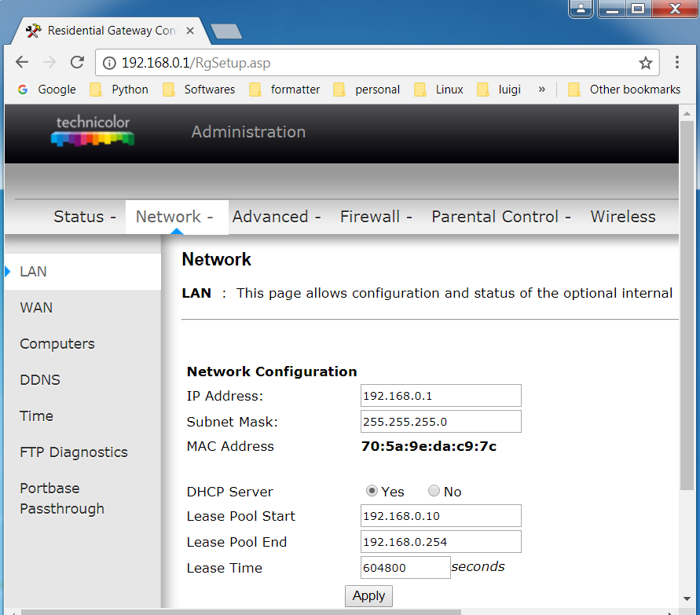Click the profile icon in the title bar

point(580,9)
